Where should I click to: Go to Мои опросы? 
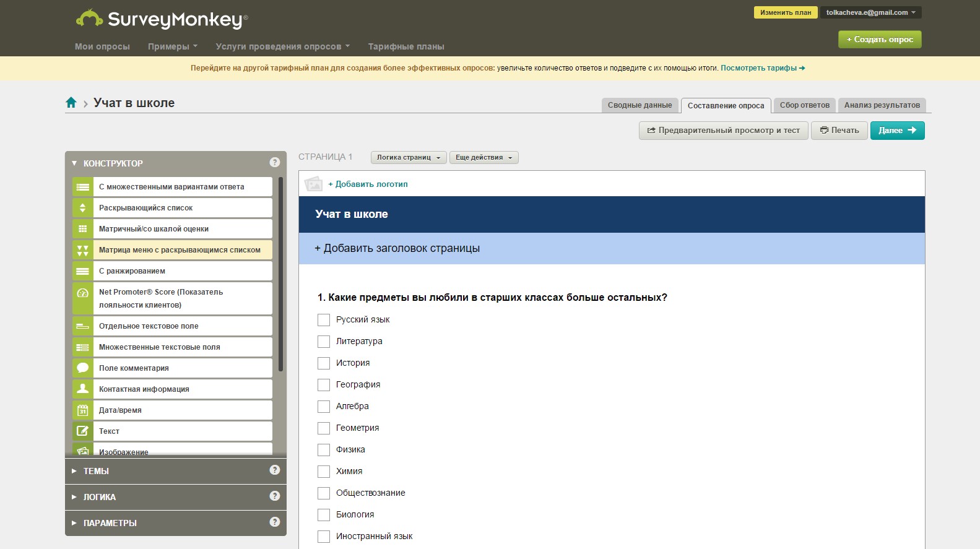click(102, 46)
